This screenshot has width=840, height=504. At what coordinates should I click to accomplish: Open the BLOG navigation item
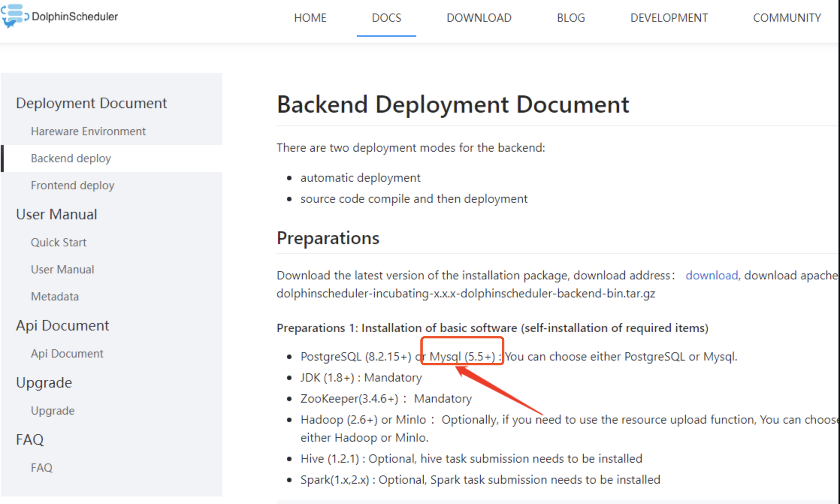click(x=571, y=18)
